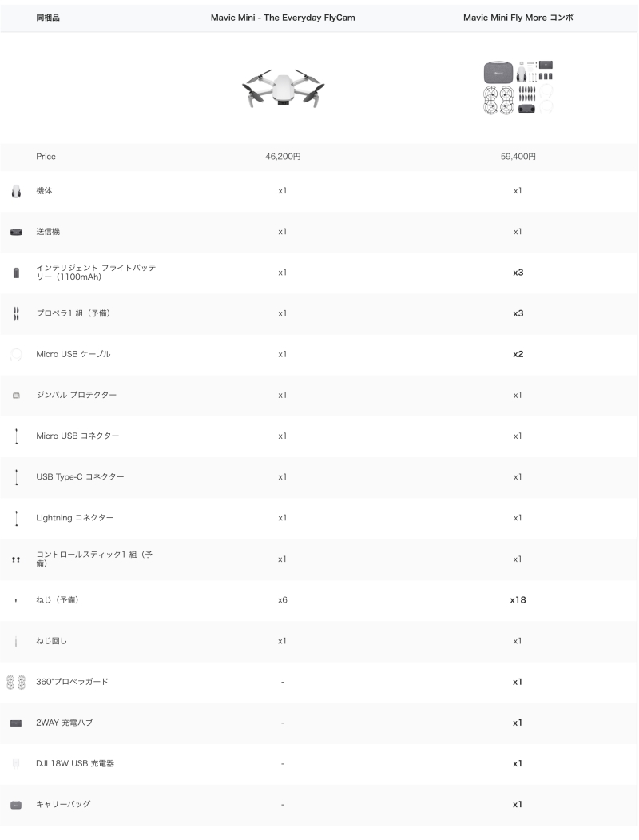The image size is (639, 840).
Task: Click the intelligent flight battery icon
Action: (16, 273)
